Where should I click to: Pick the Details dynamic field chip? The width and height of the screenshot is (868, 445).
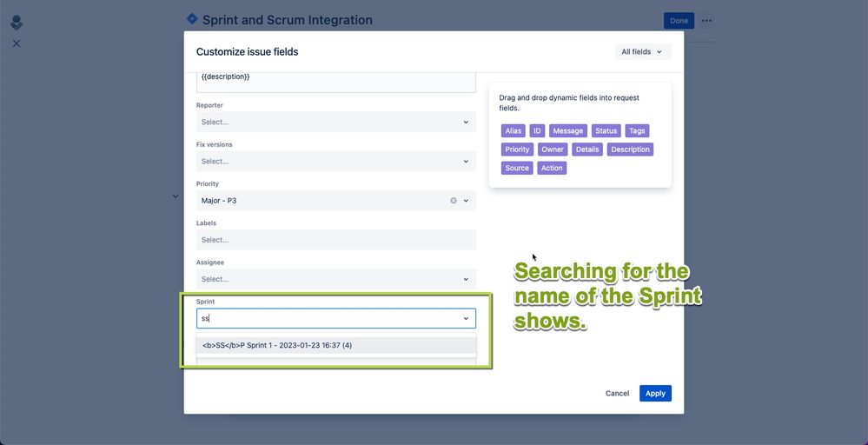point(587,149)
